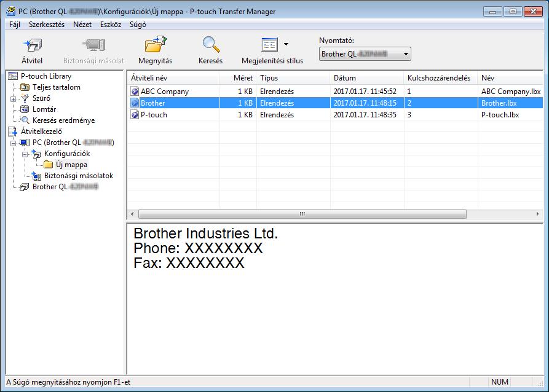
Task: Open the Megnyitás folder icon
Action: point(156,44)
